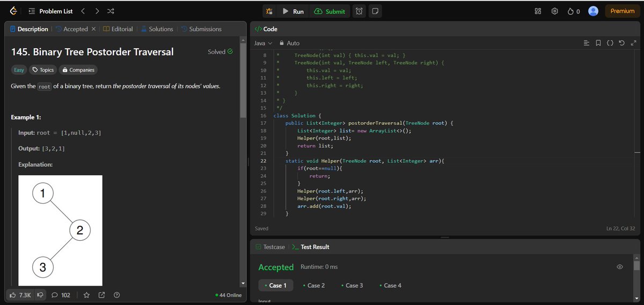Click the Solved status indicator
The image size is (644, 305).
tap(221, 52)
